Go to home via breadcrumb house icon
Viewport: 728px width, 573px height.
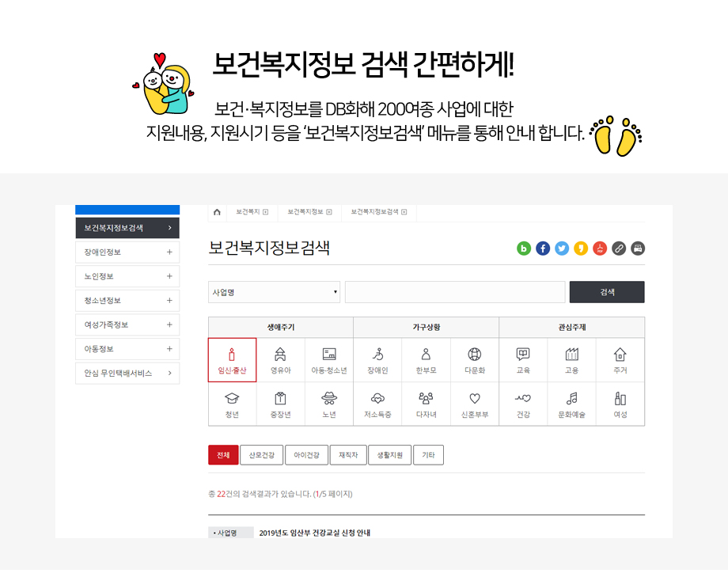click(217, 212)
